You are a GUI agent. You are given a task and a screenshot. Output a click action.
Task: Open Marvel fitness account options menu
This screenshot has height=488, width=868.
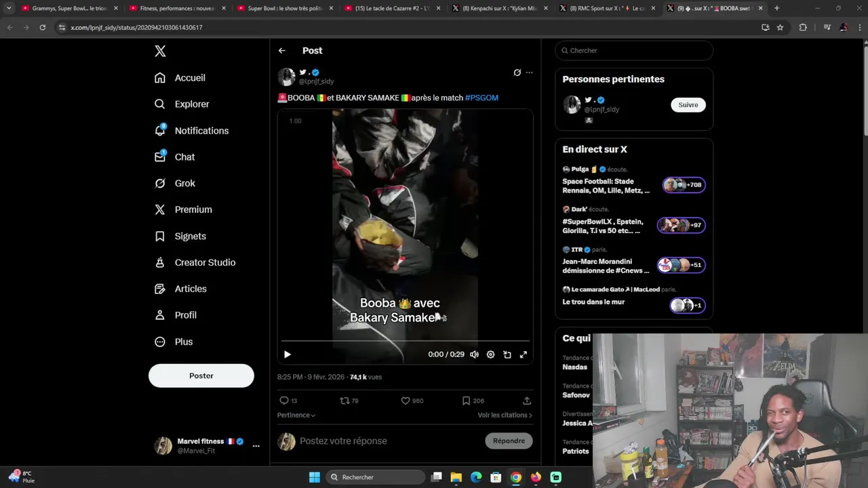click(256, 446)
